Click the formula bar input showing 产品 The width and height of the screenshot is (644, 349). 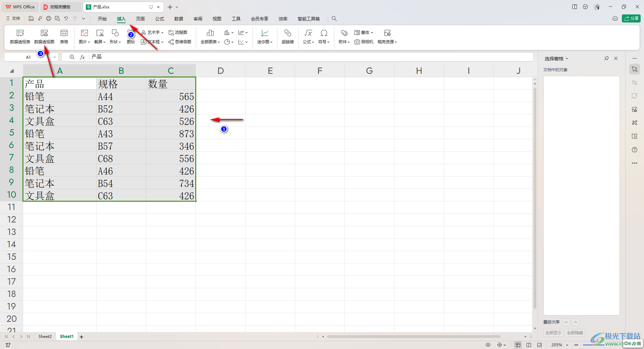pos(311,57)
